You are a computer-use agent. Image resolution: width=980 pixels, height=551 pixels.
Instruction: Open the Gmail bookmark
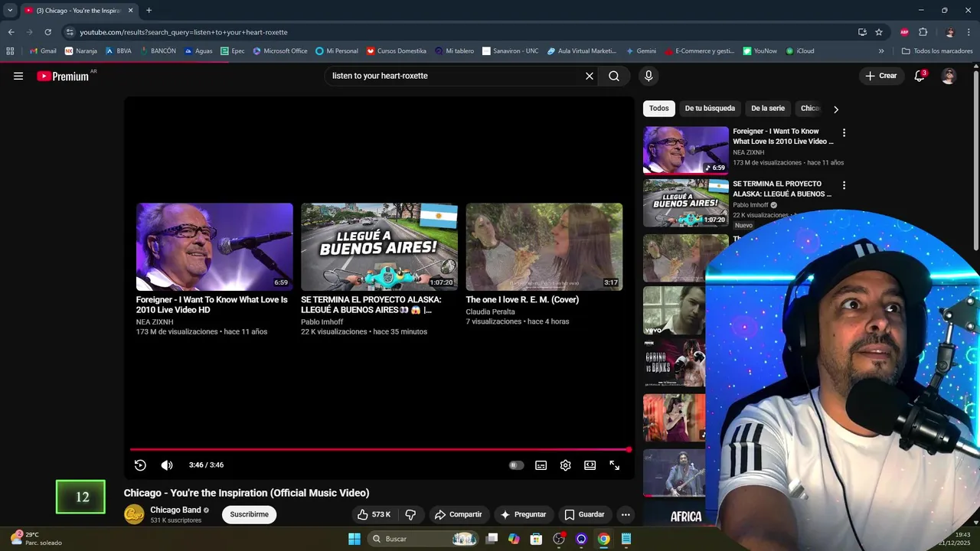pos(43,51)
